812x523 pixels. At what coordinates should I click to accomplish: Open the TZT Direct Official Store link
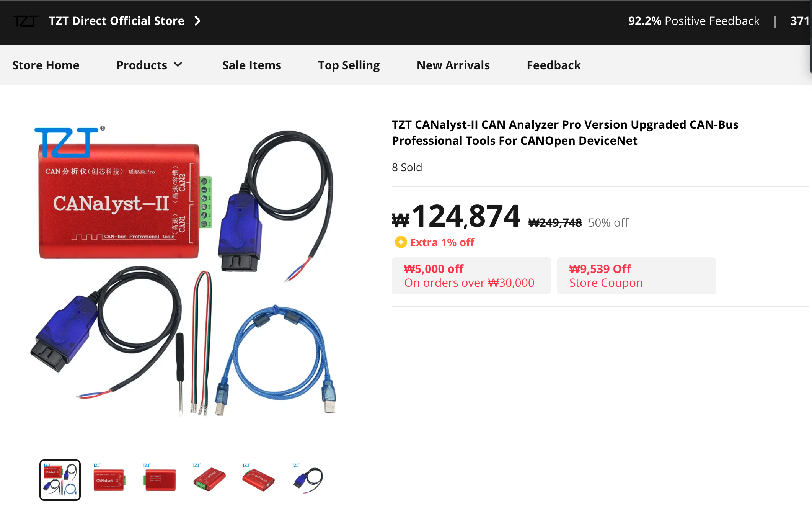point(117,21)
